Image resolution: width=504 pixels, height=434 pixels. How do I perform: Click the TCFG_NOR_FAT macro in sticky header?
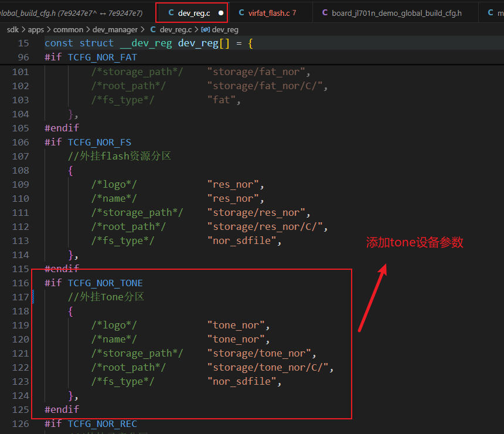(102, 57)
